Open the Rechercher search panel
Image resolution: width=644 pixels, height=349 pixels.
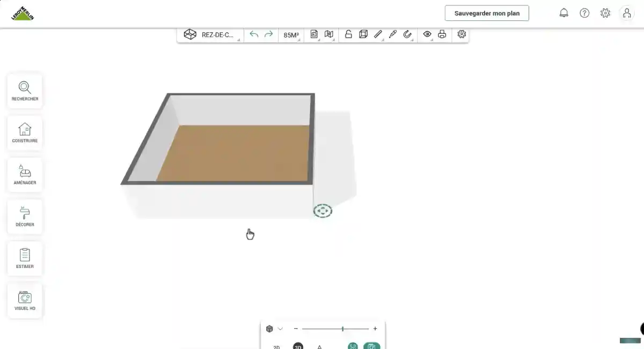pyautogui.click(x=25, y=91)
